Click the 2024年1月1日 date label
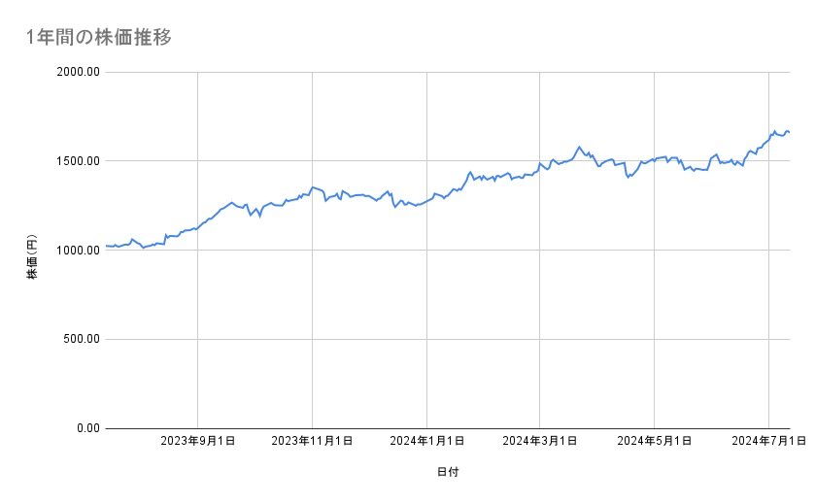 click(427, 442)
